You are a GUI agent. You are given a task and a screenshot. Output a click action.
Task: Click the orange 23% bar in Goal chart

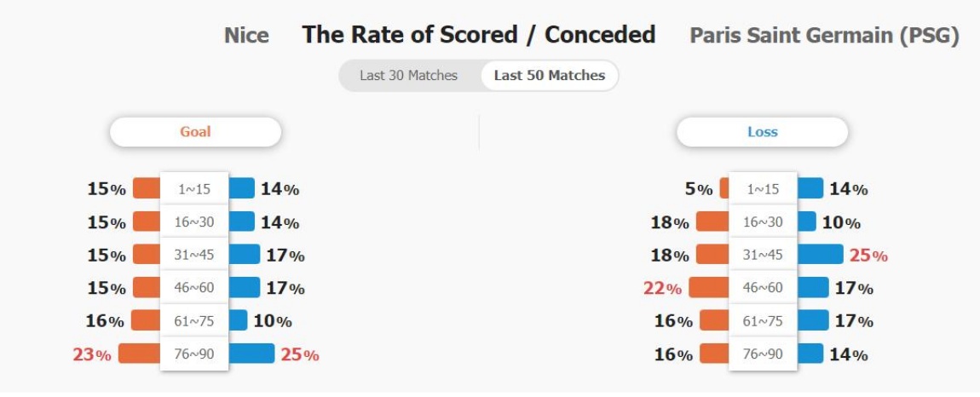click(x=140, y=354)
